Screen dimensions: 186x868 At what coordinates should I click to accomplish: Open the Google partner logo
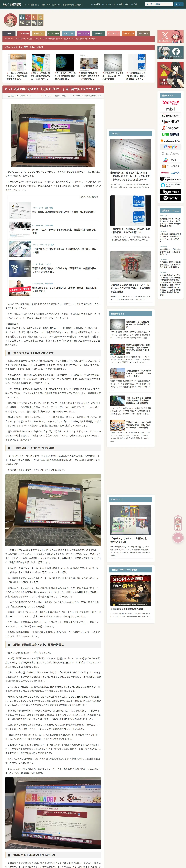click(170, 147)
